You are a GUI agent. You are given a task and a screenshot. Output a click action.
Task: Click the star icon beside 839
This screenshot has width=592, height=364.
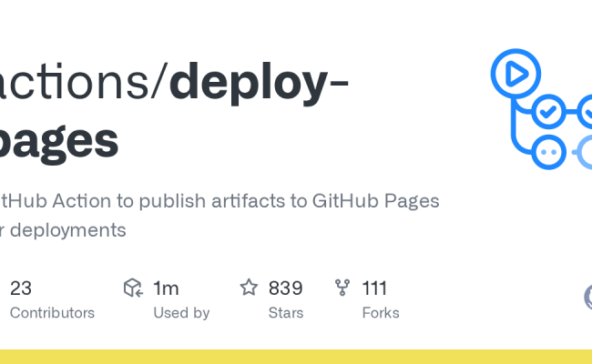click(249, 287)
